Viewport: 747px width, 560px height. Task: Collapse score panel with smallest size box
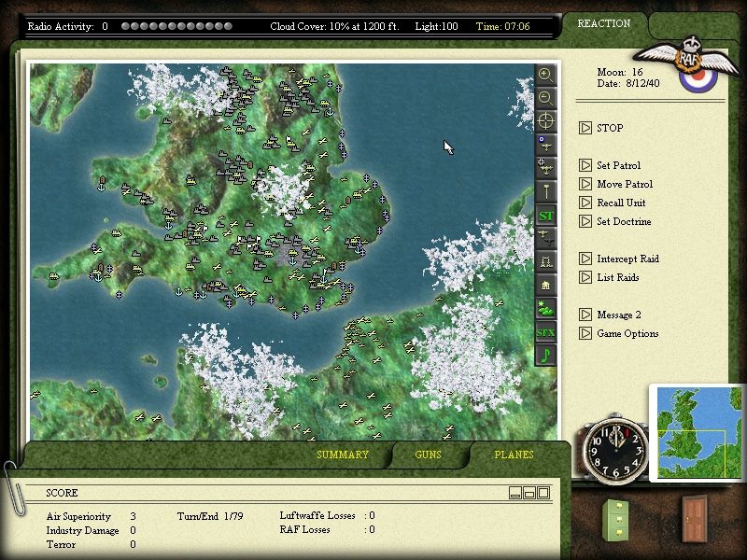pyautogui.click(x=514, y=493)
